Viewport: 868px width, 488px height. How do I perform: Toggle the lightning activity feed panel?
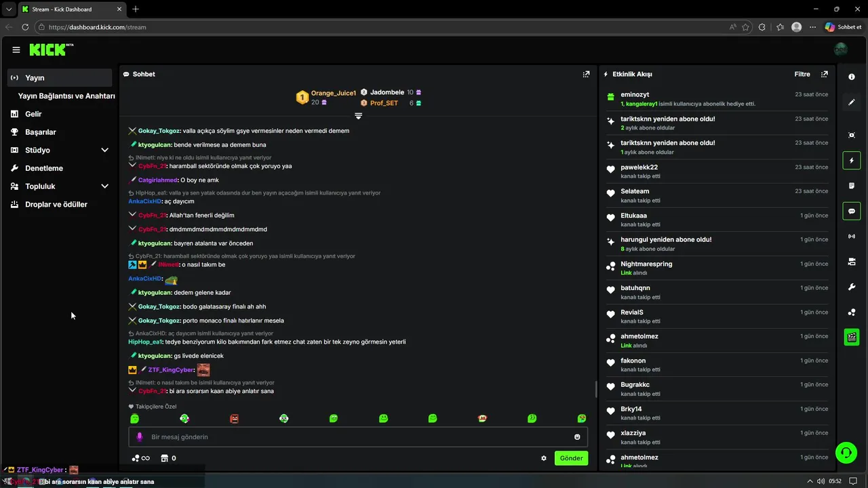(x=852, y=161)
